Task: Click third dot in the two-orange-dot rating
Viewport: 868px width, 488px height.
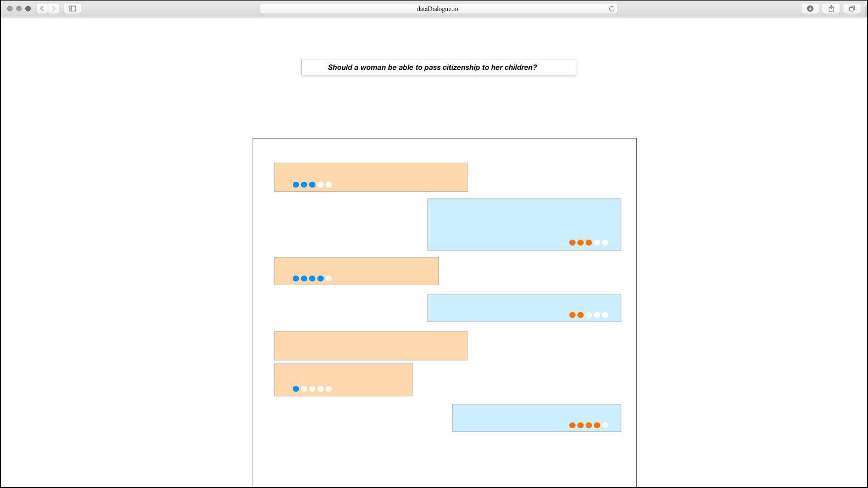Action: click(x=589, y=315)
